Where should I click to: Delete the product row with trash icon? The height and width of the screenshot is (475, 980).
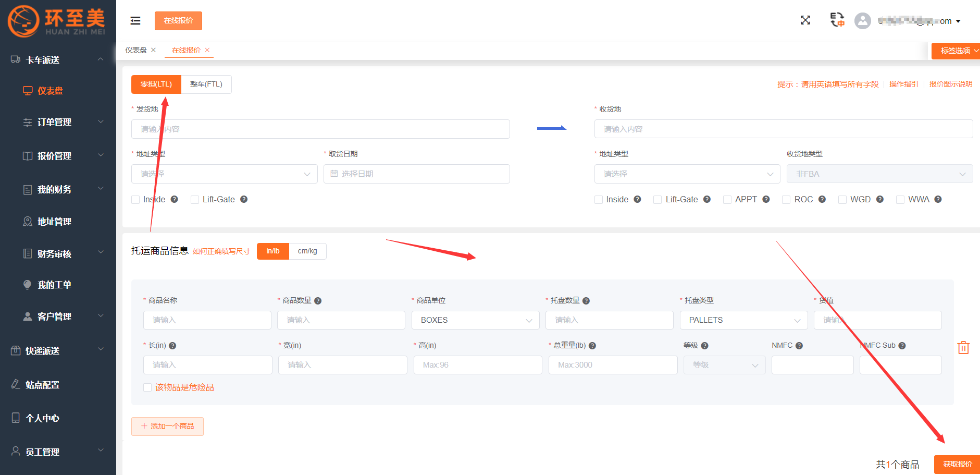(x=963, y=348)
